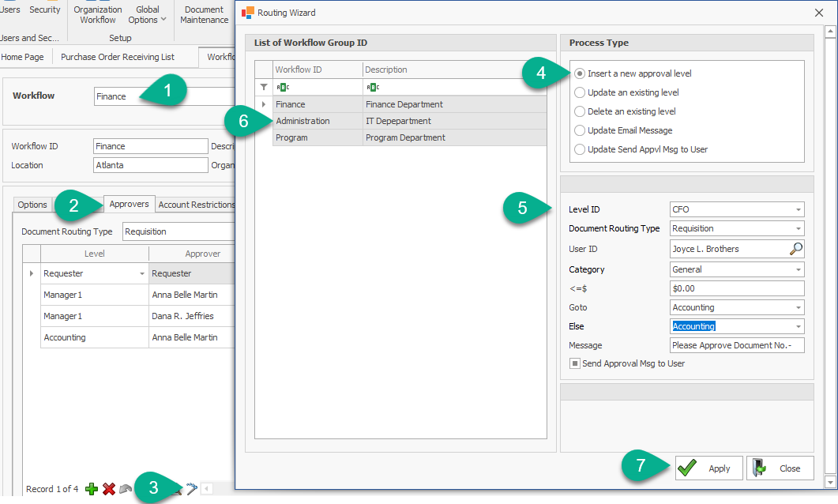Switch to the Approvers tab
The image size is (838, 504).
tap(129, 204)
